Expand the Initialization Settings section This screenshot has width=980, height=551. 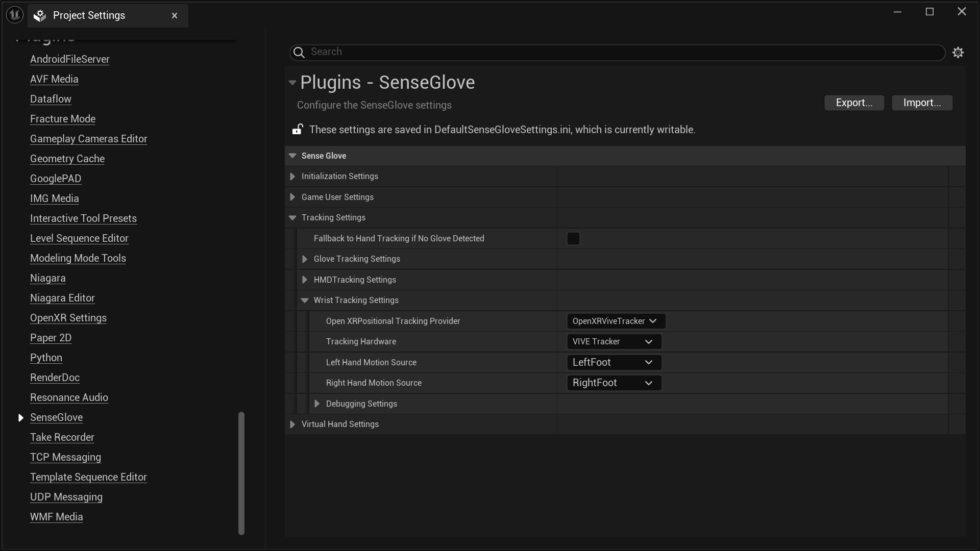[292, 176]
